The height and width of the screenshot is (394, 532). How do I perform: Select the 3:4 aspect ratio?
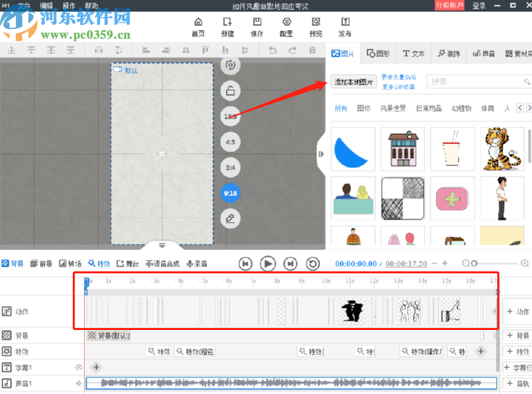(230, 167)
